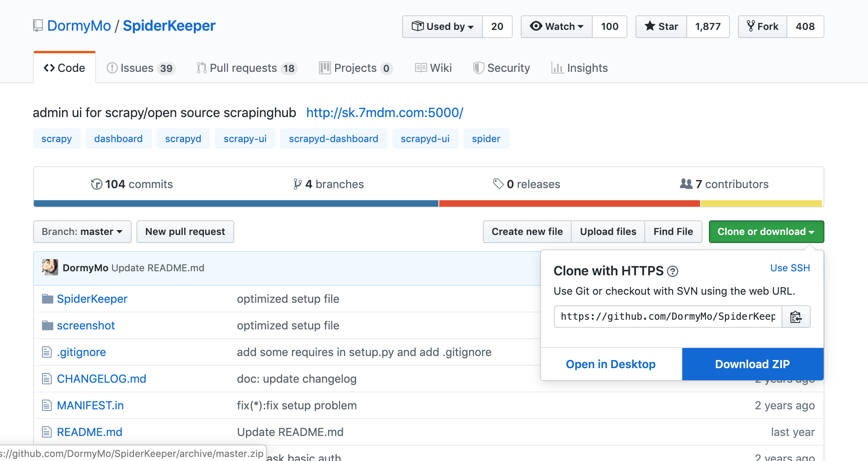Toggle the Clone or download dropdown
The width and height of the screenshot is (868, 461).
click(x=766, y=232)
